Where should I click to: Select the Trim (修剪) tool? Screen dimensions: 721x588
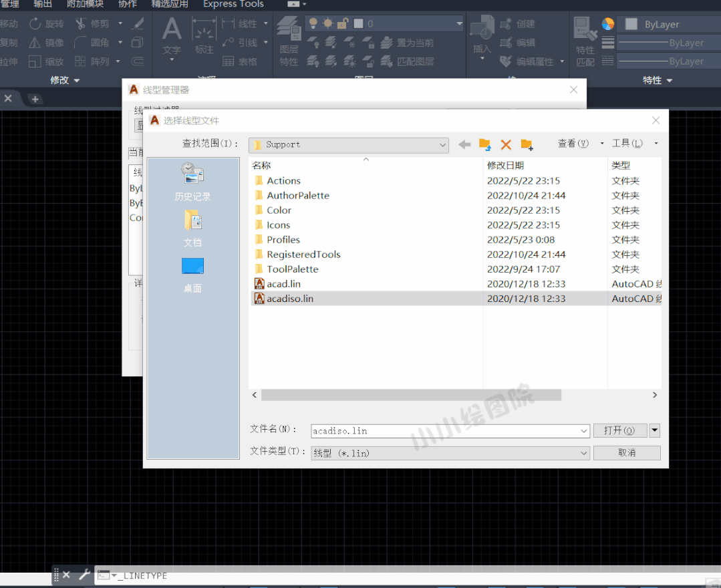pos(92,23)
